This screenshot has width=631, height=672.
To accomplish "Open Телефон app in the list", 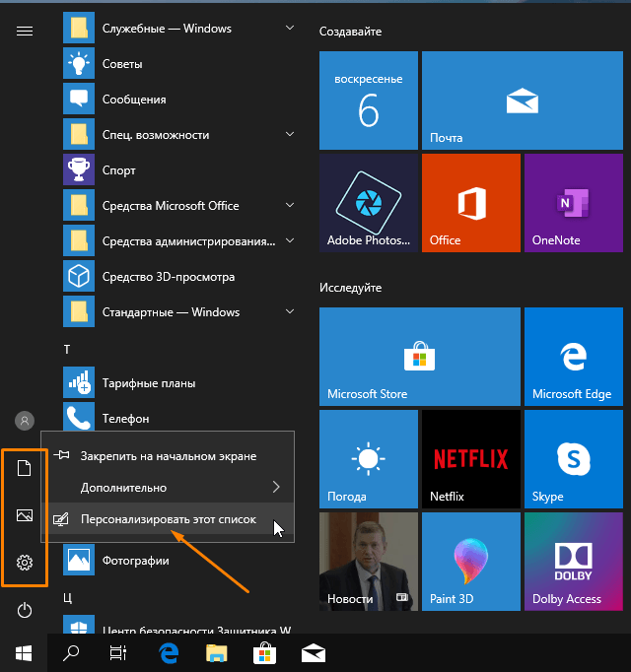I will pos(179,416).
